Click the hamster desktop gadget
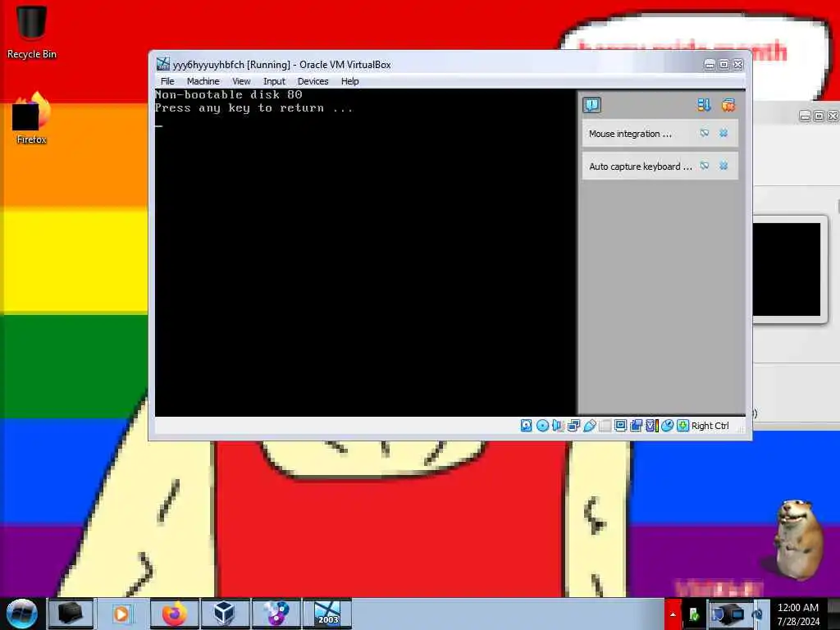Viewport: 840px width, 630px height. tap(798, 540)
